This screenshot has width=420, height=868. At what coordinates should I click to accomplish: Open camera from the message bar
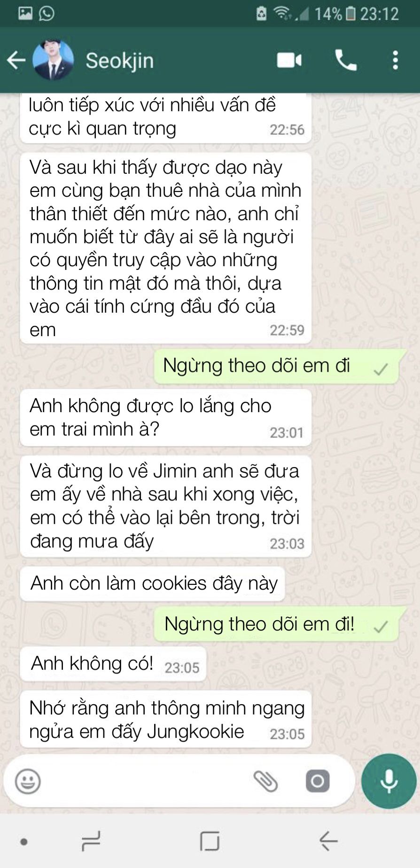[318, 782]
